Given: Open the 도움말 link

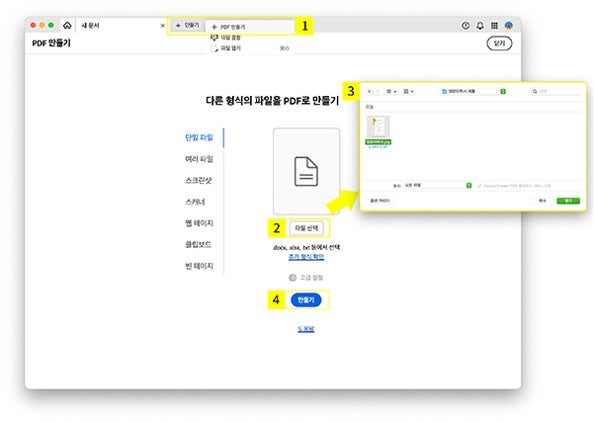Looking at the screenshot, I should 306,329.
